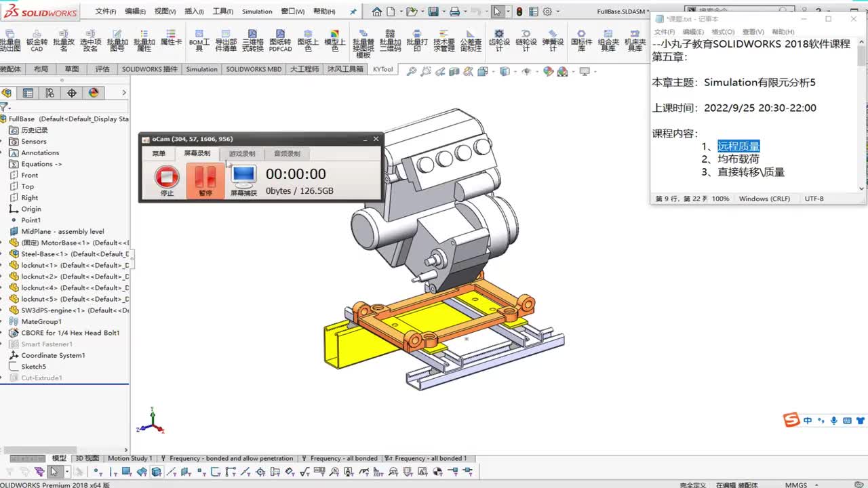Select the Front plane in tree
The width and height of the screenshot is (868, 488).
29,176
